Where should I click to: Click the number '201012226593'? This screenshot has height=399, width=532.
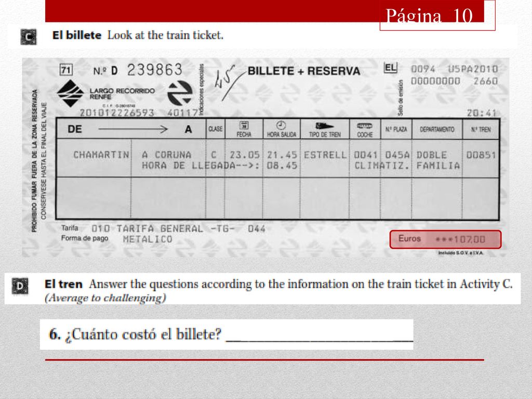[x=117, y=113]
